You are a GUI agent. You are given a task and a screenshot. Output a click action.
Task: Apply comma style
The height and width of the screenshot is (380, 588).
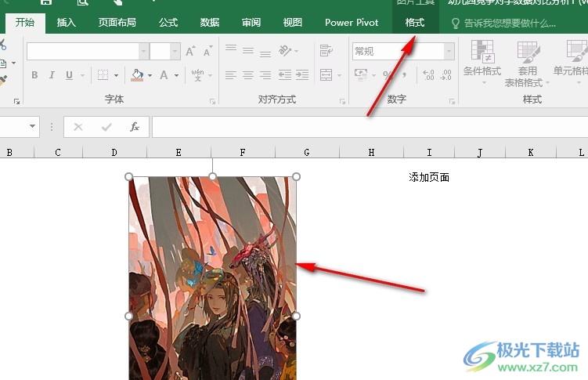404,74
